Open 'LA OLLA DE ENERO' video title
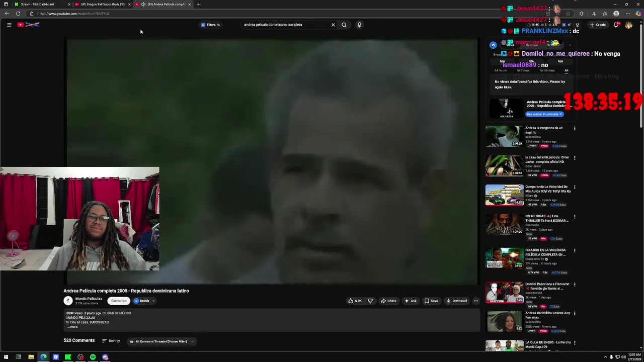 [548, 344]
